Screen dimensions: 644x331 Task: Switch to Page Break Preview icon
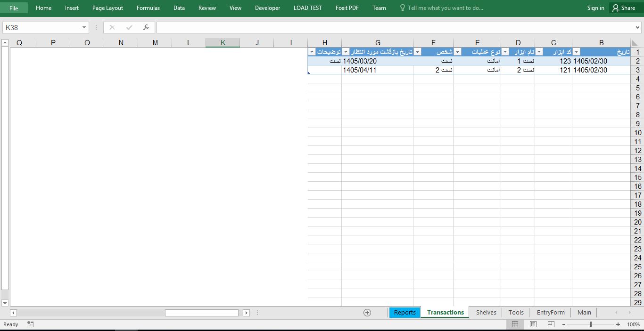click(x=551, y=324)
